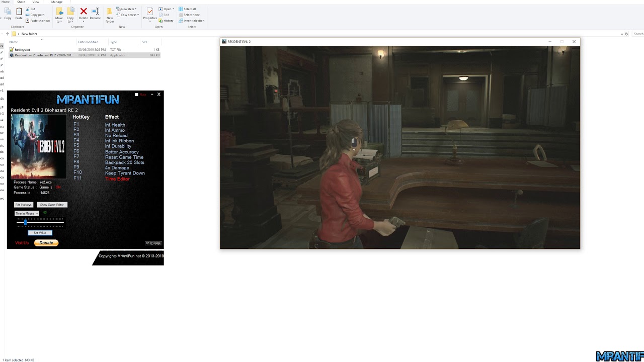Click the Show Game Editor button
The width and height of the screenshot is (644, 362).
pos(52,205)
